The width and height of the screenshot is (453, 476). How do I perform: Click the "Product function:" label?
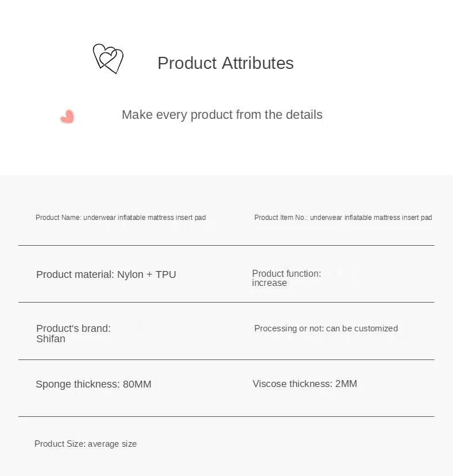click(x=286, y=274)
